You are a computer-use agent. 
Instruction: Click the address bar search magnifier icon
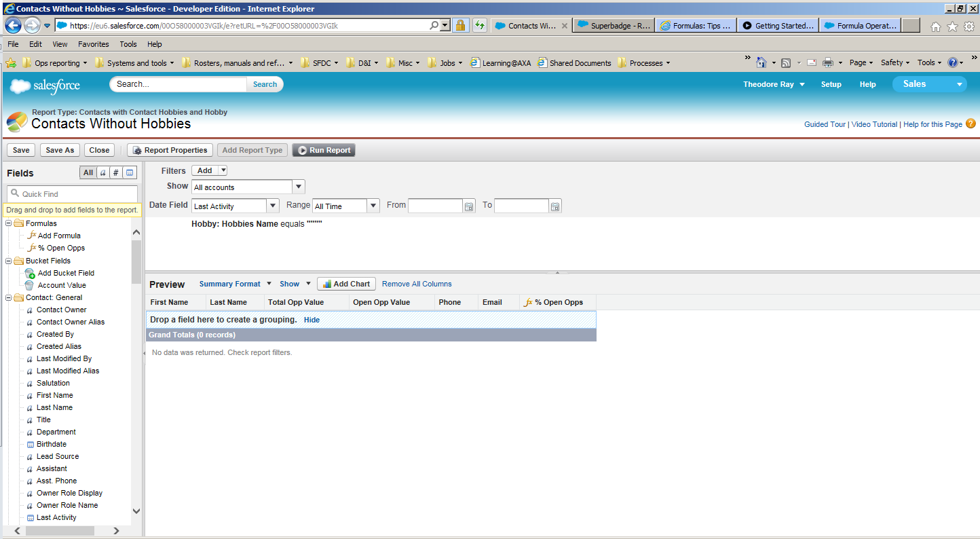click(x=434, y=26)
